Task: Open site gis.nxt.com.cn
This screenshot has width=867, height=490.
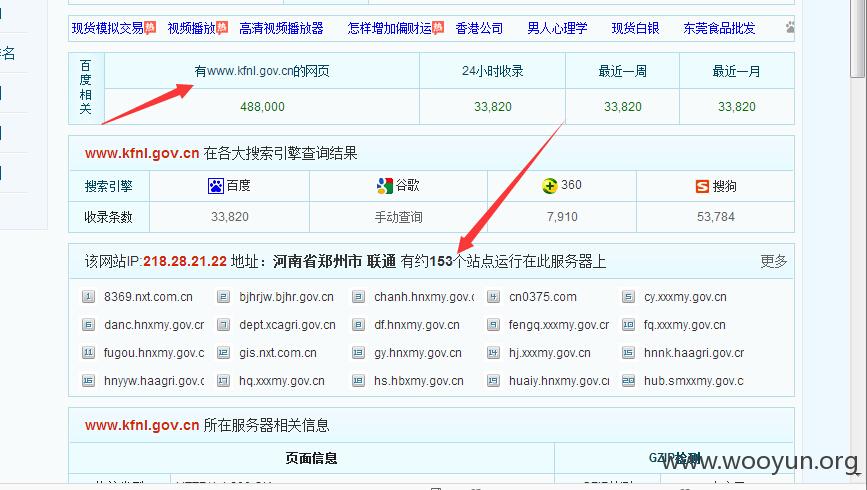Action: coord(278,353)
